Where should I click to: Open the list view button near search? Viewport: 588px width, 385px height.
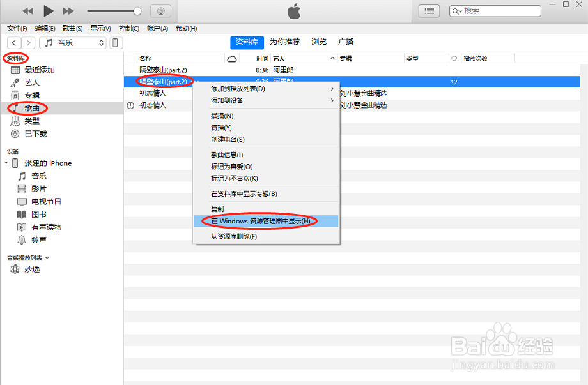point(429,11)
